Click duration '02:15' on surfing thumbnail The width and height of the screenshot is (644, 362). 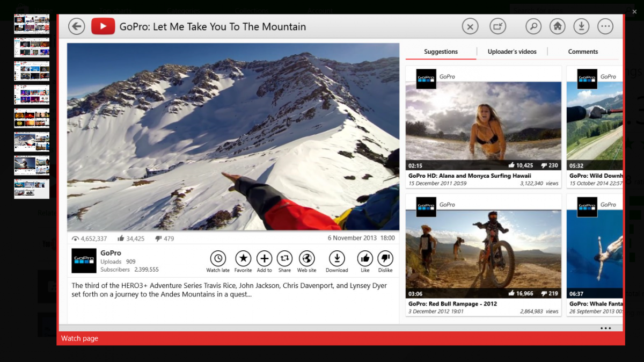point(415,165)
